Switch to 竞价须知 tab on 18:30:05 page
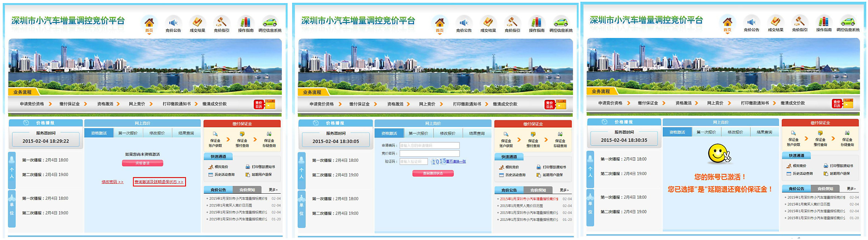This screenshot has width=868, height=240. [x=538, y=190]
